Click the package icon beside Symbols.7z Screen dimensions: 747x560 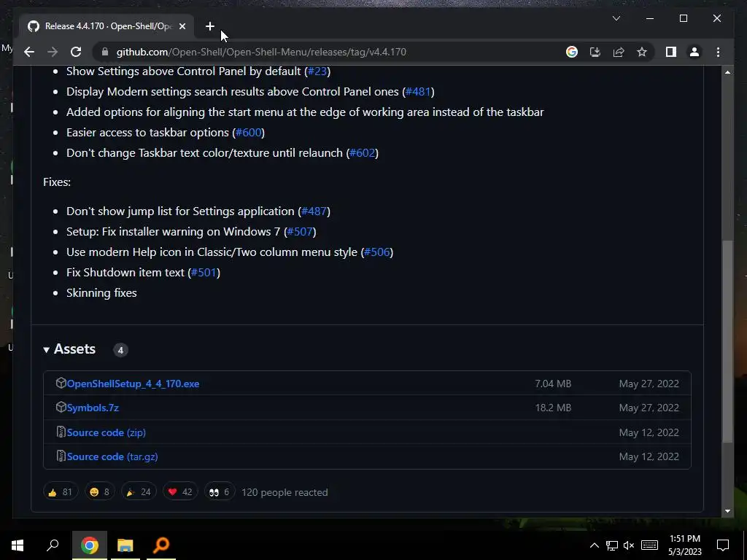click(x=61, y=407)
